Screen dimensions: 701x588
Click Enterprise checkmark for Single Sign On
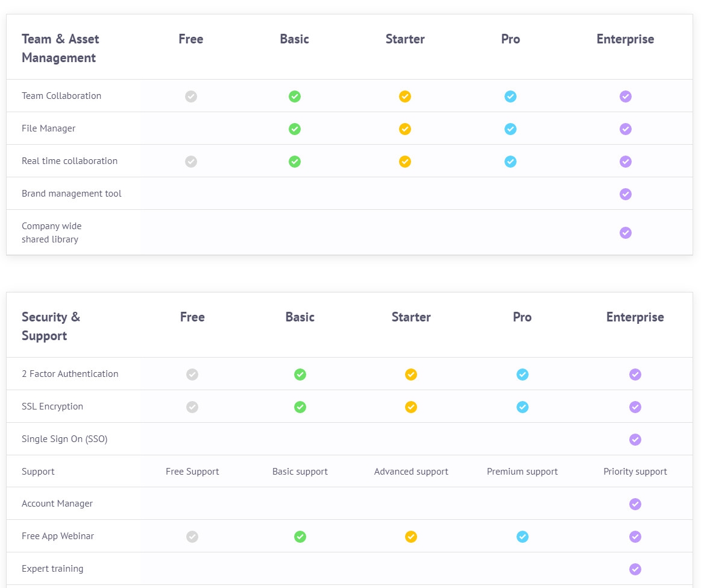tap(635, 440)
